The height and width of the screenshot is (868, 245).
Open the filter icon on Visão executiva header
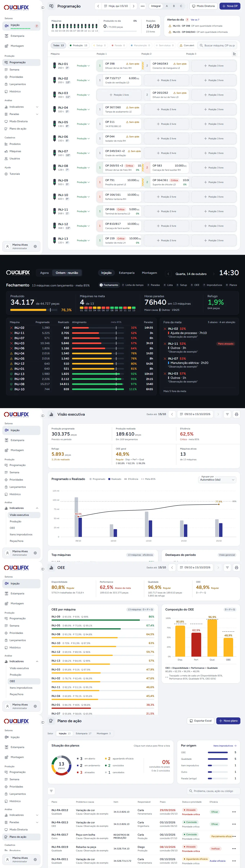point(228,414)
